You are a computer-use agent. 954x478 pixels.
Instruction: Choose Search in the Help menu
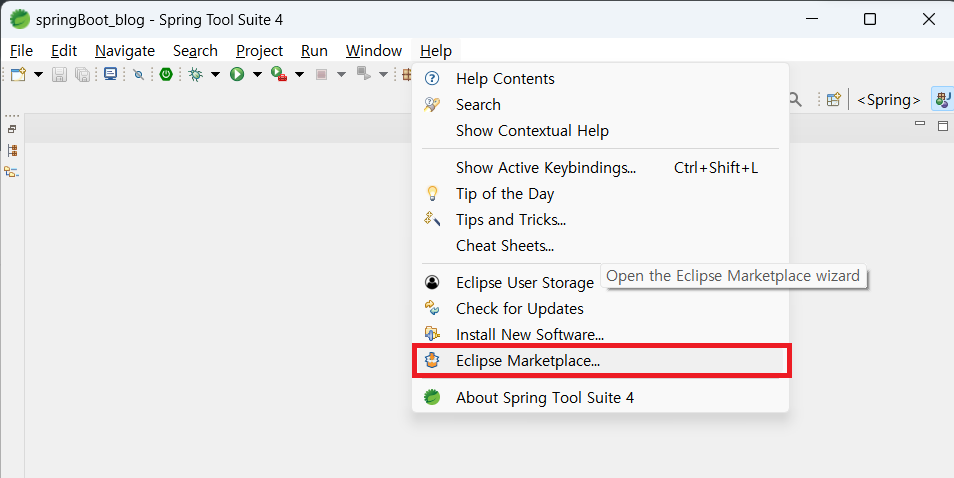point(601,105)
